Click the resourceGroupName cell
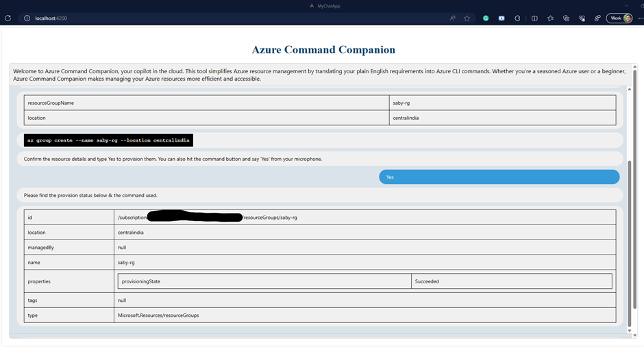 click(207, 103)
